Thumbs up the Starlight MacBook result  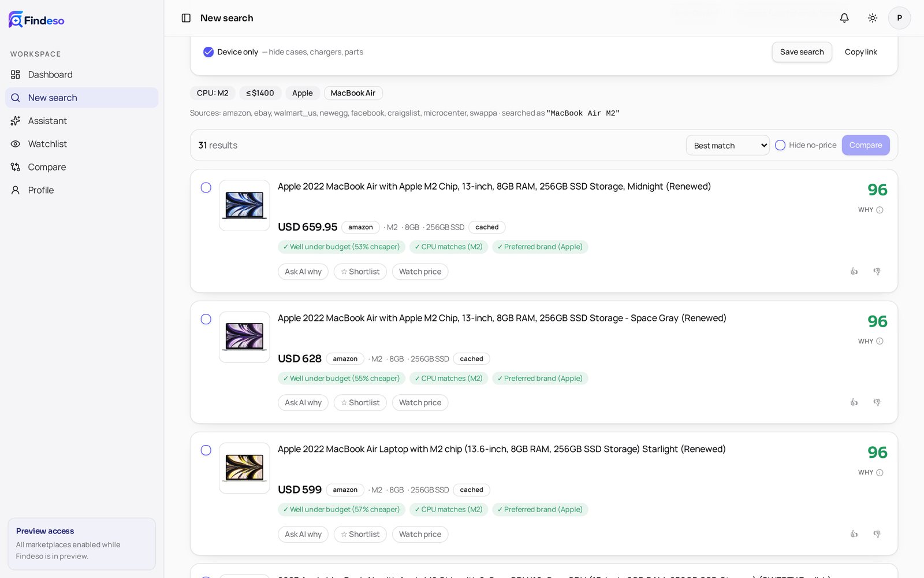[x=854, y=534]
